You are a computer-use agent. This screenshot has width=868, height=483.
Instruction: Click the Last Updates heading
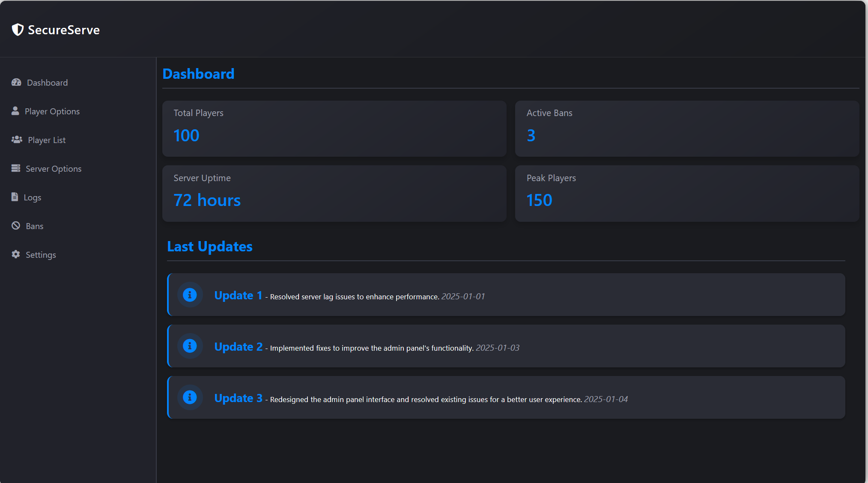(x=210, y=247)
